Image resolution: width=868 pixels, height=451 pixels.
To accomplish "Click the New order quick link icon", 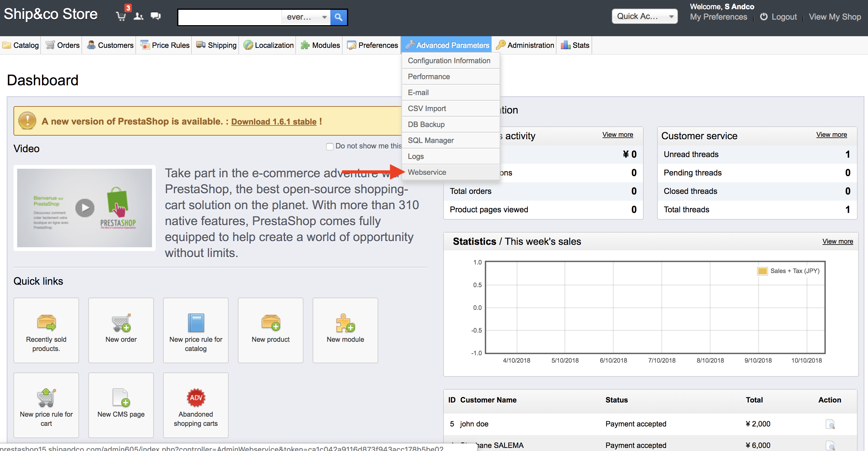I will click(121, 322).
